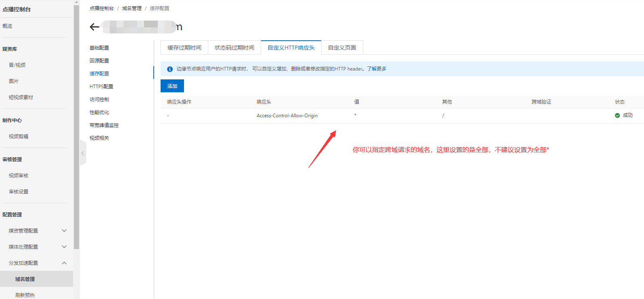Image resolution: width=644 pixels, height=299 pixels.
Task: Go to 点播控制台 breadcrumb
Action: pyautogui.click(x=102, y=8)
